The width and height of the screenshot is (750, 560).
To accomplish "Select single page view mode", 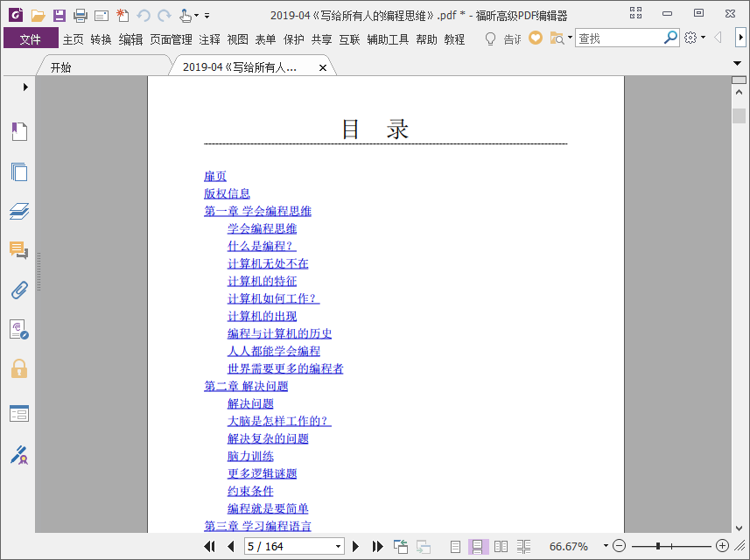I will click(455, 546).
